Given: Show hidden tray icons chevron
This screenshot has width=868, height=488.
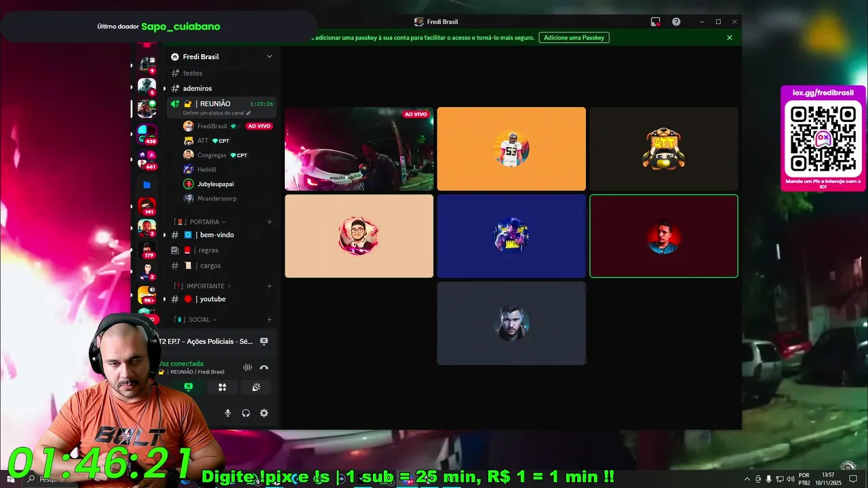Looking at the screenshot, I should pos(747,479).
